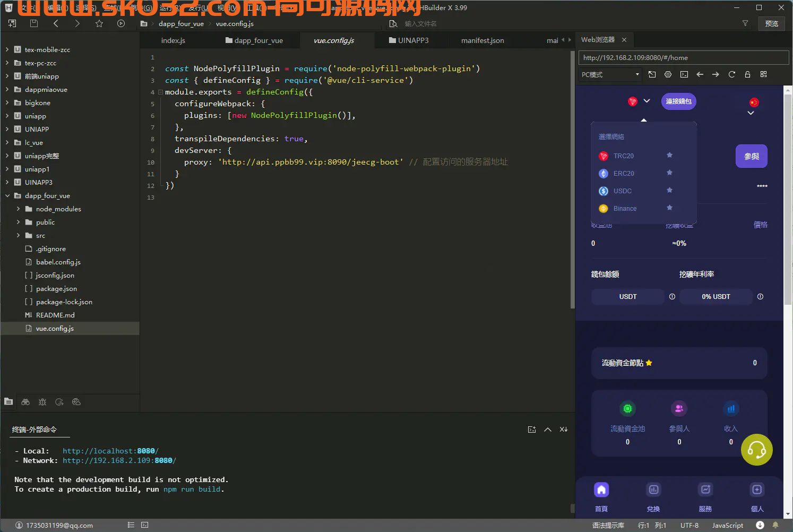The width and height of the screenshot is (793, 532).
Task: Click the bookmark star icon in toolbar
Action: point(99,23)
